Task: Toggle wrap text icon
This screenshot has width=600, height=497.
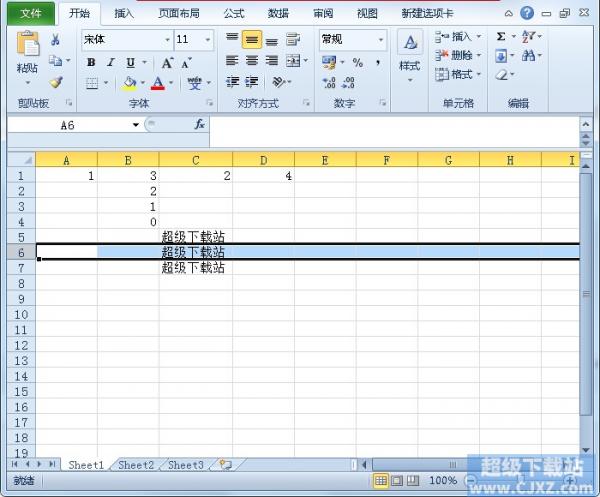Action: (x=293, y=39)
